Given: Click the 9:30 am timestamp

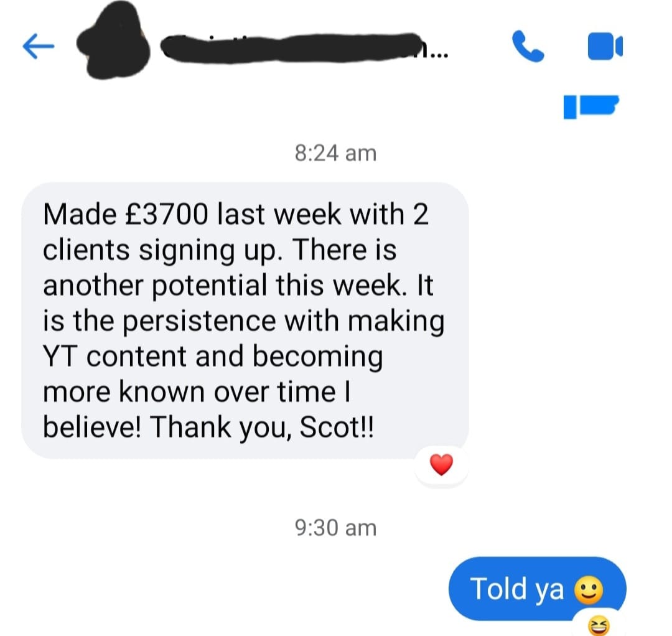Looking at the screenshot, I should pyautogui.click(x=335, y=528).
